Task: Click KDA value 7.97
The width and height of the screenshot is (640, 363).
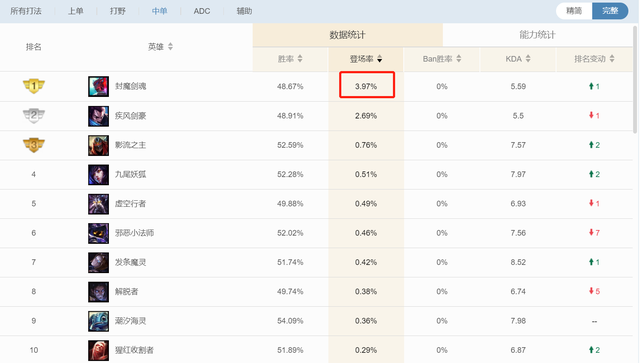Action: point(518,174)
